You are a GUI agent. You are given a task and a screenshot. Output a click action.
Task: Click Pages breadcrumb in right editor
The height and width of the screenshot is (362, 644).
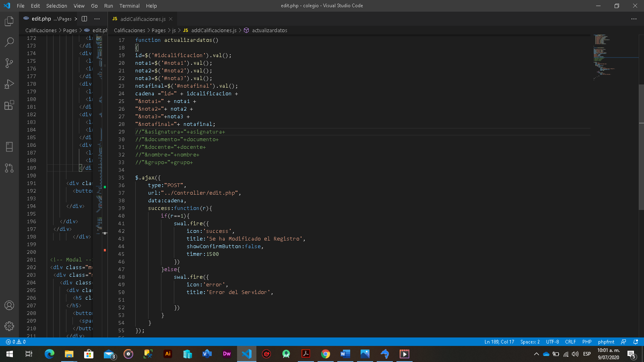[x=159, y=30]
